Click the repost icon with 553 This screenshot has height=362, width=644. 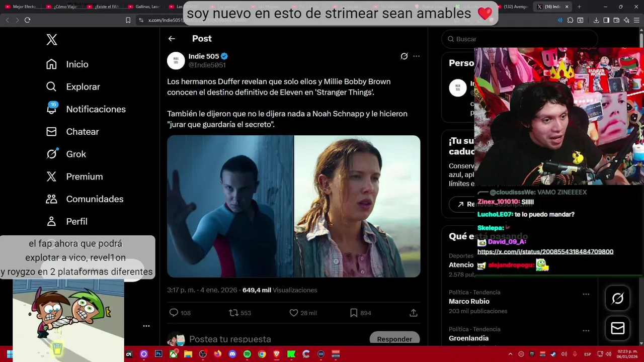[239, 313]
